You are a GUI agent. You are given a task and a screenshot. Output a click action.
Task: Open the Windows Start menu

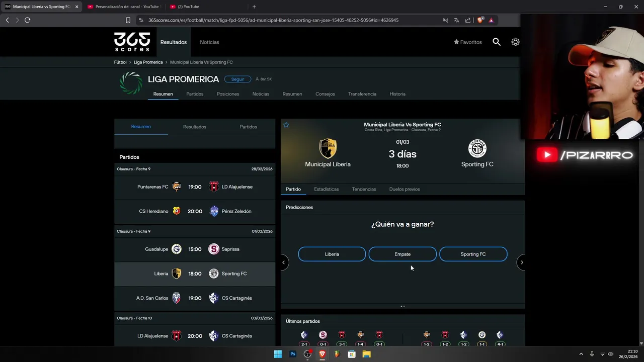[x=278, y=354]
